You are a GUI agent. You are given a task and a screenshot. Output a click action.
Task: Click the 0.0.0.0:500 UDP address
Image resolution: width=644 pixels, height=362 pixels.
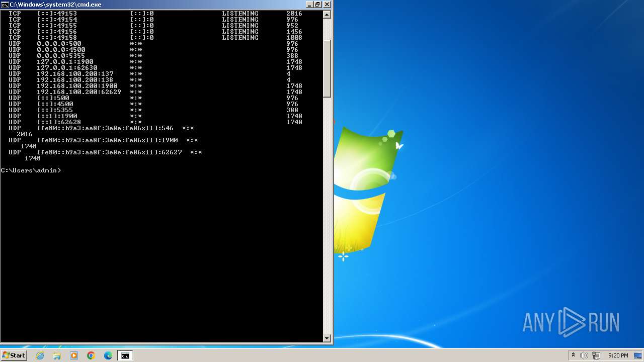[x=59, y=44]
